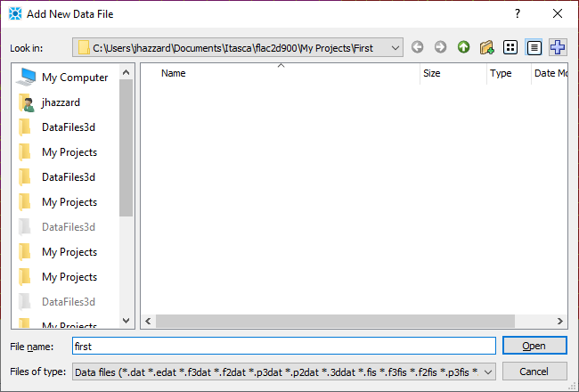Image resolution: width=579 pixels, height=392 pixels.
Task: Click the Forward navigation arrow
Action: click(x=440, y=47)
